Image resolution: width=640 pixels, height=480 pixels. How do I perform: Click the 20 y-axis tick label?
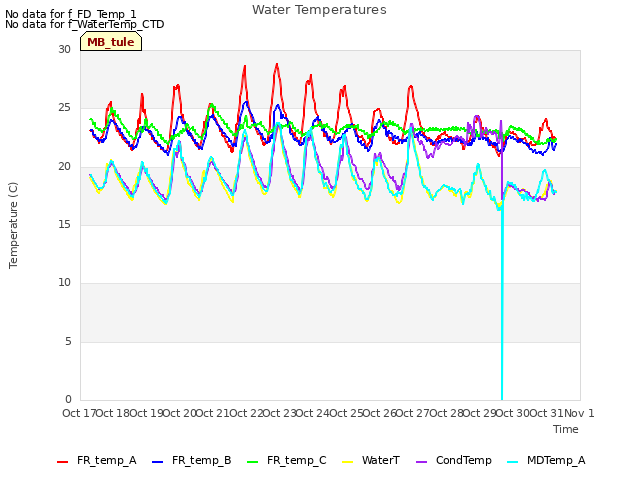tap(64, 166)
